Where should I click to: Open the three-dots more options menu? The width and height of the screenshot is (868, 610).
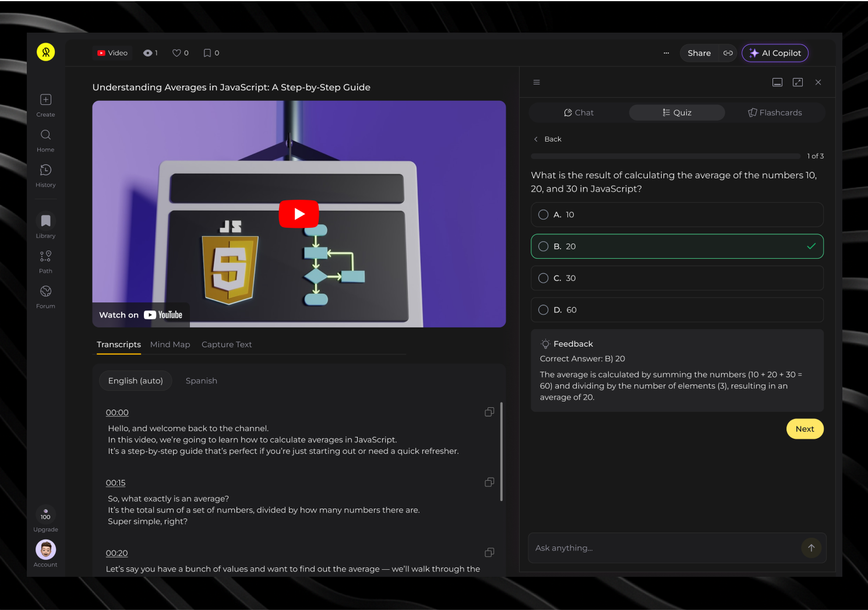click(666, 53)
